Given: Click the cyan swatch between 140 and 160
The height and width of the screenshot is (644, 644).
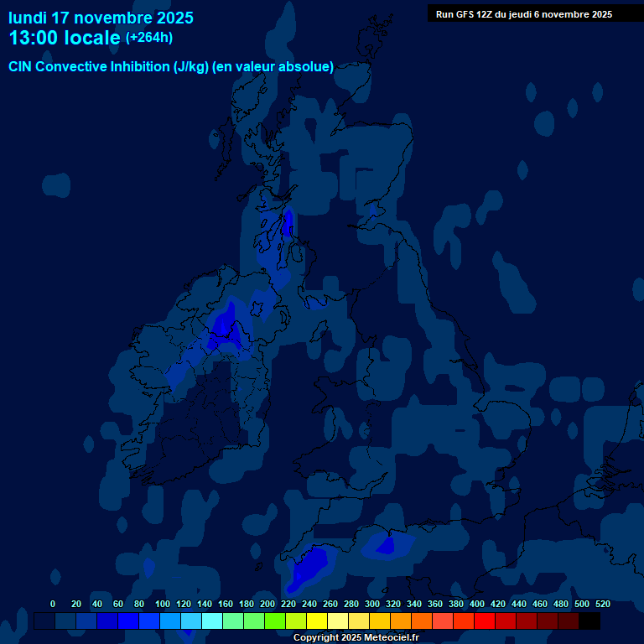Looking at the screenshot, I should click(212, 621).
